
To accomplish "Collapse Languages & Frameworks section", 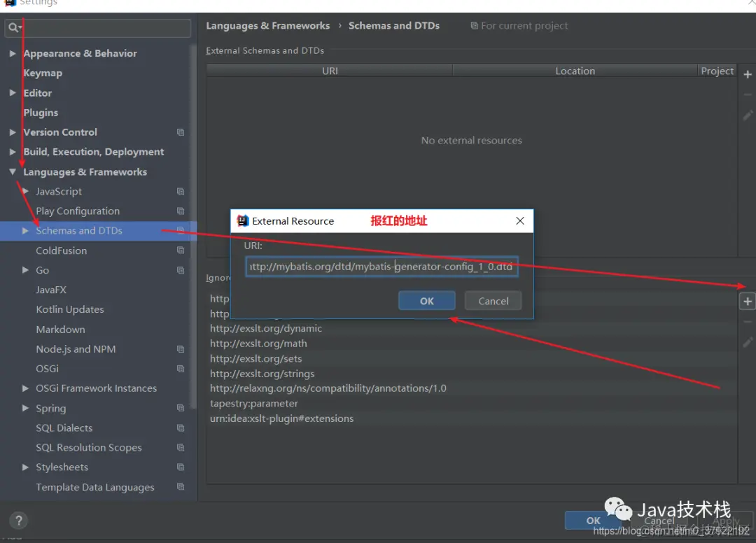I will (x=13, y=171).
